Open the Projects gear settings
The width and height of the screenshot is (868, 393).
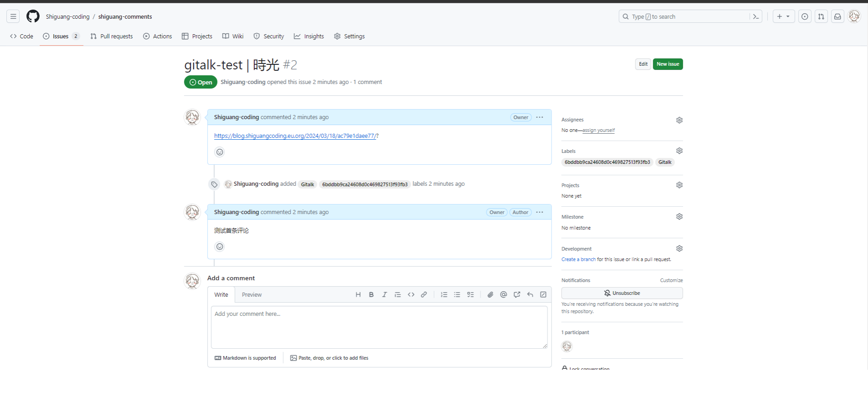(x=679, y=185)
